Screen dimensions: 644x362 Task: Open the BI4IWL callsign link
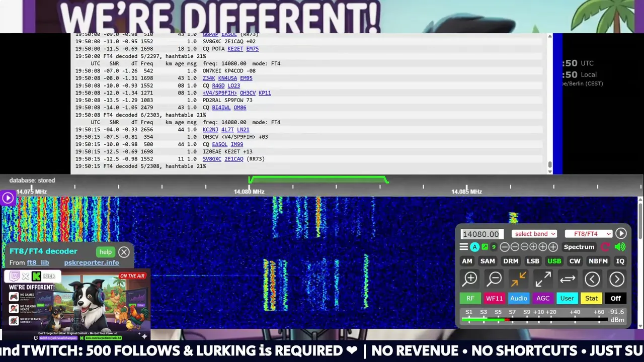point(221,108)
